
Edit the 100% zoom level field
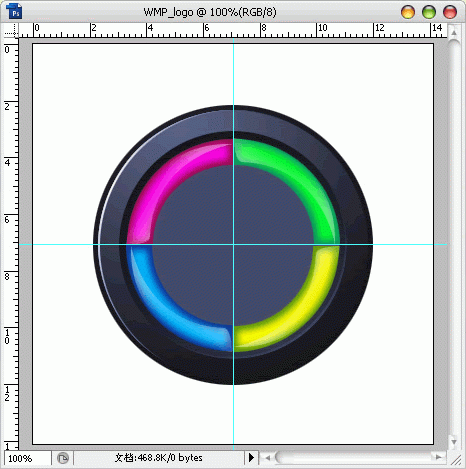point(28,458)
